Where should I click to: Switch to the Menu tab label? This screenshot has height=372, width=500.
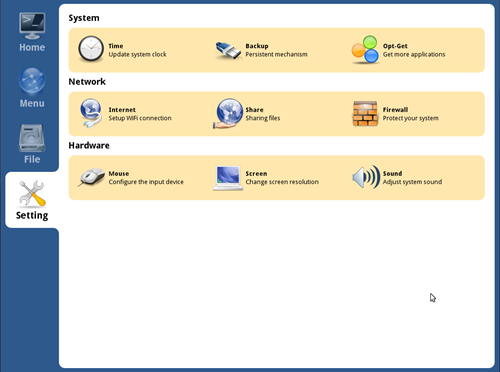32,103
